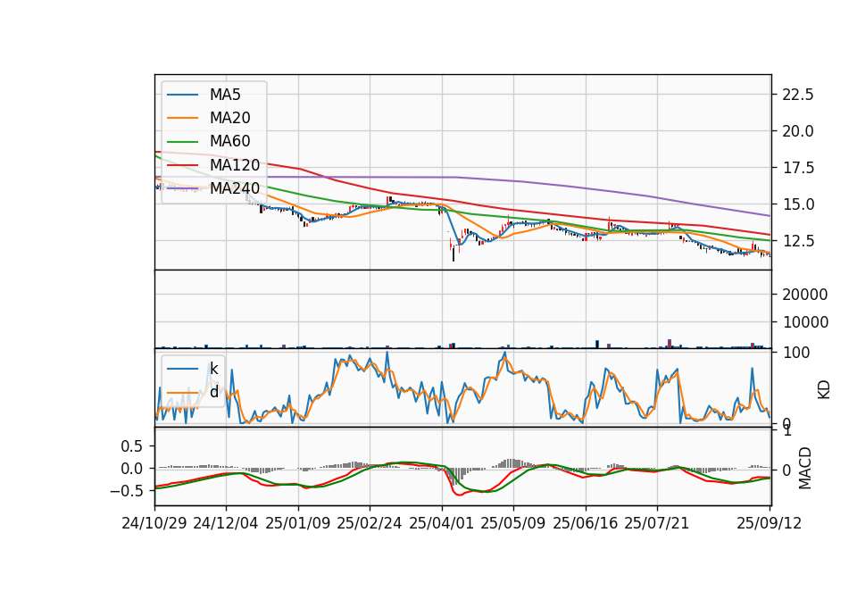The width and height of the screenshot is (857, 616).
Task: Click the 17.5 price axis value
Action: 798,168
